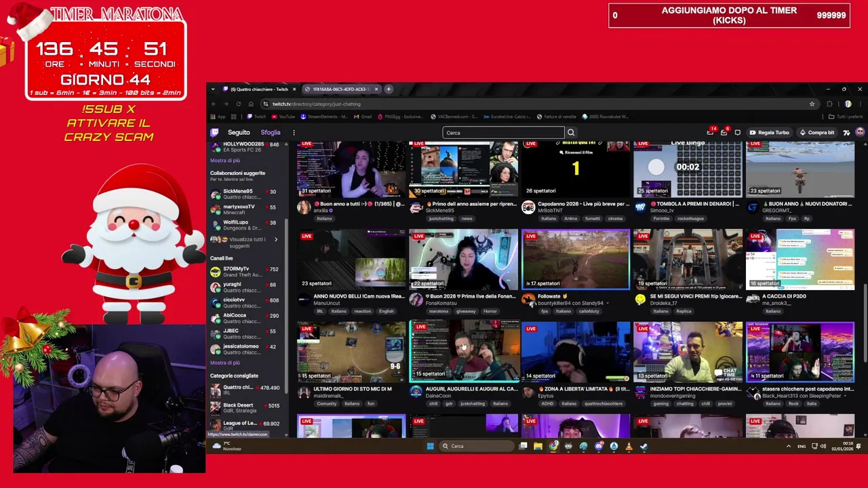Switch to the Sfoglia tab
868x488 pixels.
[270, 133]
